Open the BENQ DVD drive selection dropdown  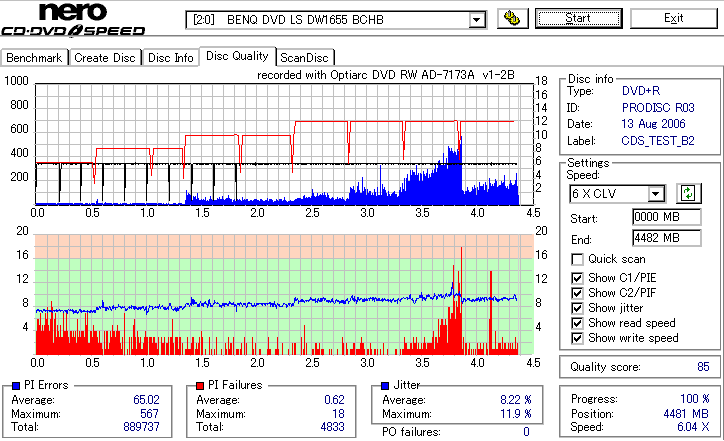[477, 20]
